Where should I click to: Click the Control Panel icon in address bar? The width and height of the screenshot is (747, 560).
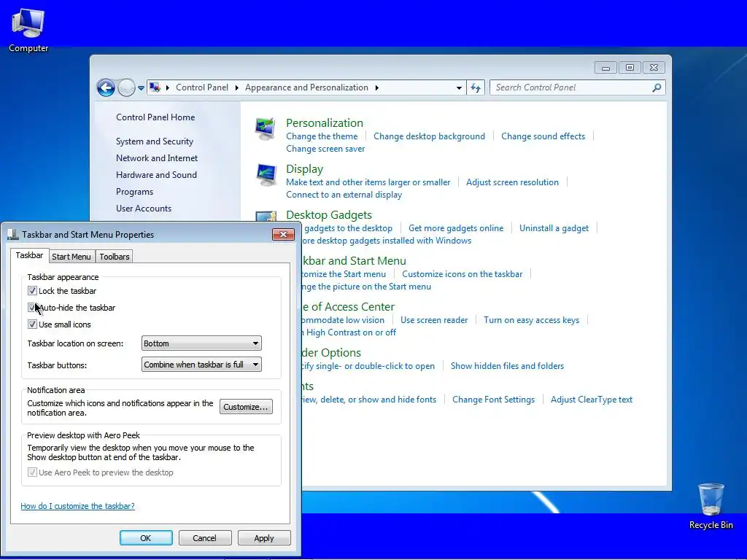pyautogui.click(x=155, y=87)
